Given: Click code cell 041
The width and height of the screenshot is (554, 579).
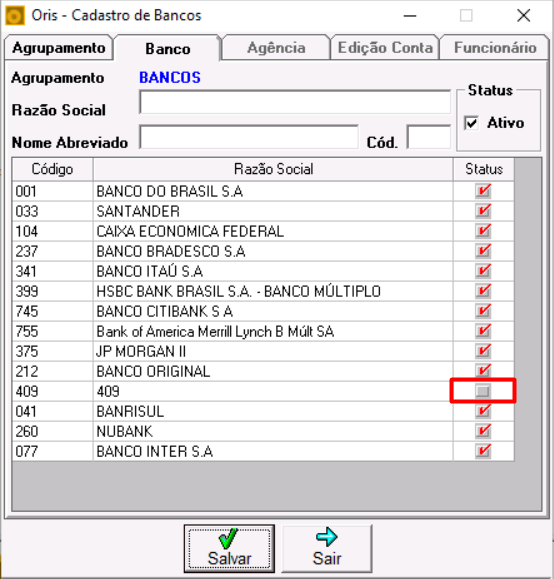Looking at the screenshot, I should pos(52,411).
